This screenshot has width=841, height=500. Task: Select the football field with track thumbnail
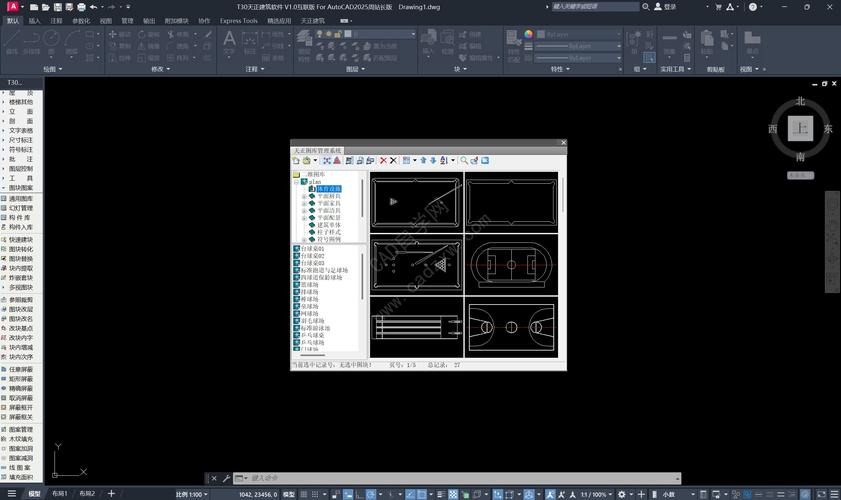pyautogui.click(x=511, y=264)
